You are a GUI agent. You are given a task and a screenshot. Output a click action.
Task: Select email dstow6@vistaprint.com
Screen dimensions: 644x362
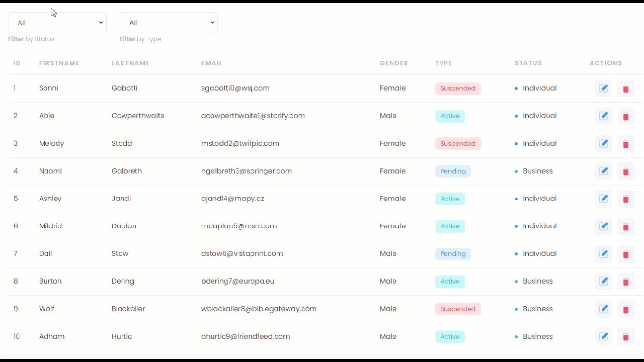242,254
